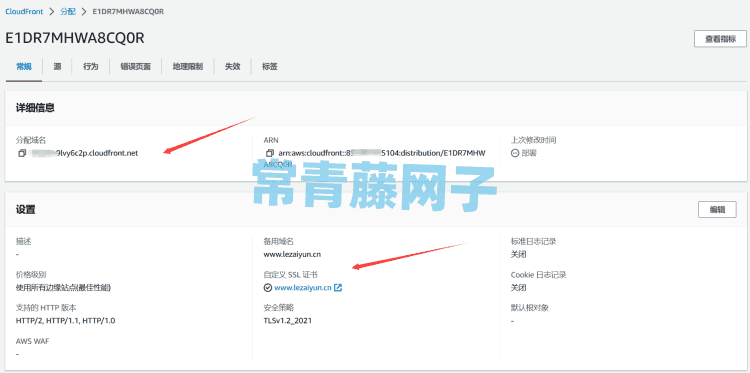Go to 分配 breadcrumb link
750x373 pixels.
pyautogui.click(x=68, y=11)
